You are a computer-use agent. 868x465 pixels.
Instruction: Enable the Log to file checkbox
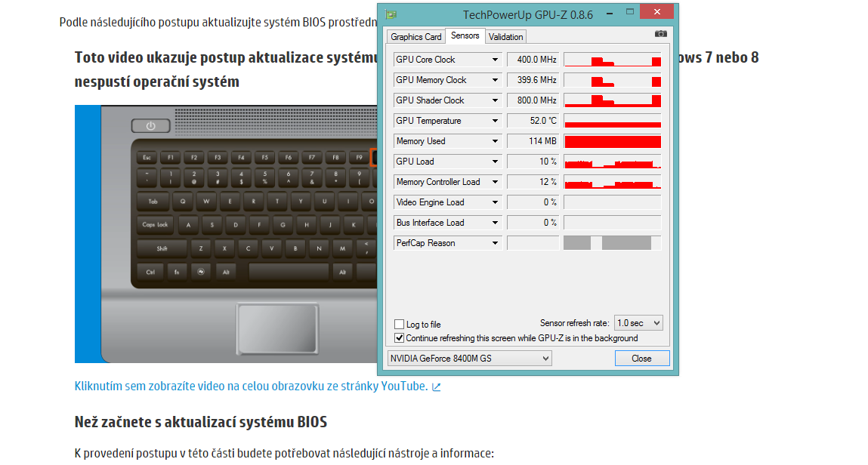point(399,325)
